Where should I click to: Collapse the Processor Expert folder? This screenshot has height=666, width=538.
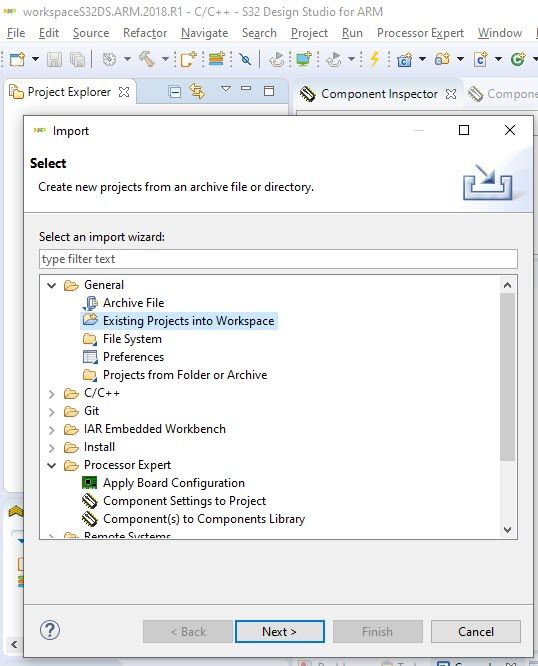pyautogui.click(x=52, y=465)
